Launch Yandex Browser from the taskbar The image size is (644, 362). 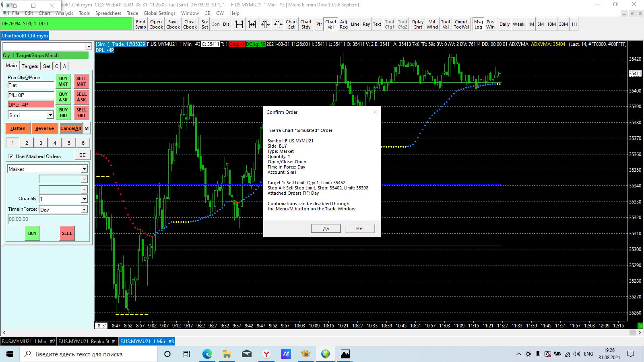[266, 354]
